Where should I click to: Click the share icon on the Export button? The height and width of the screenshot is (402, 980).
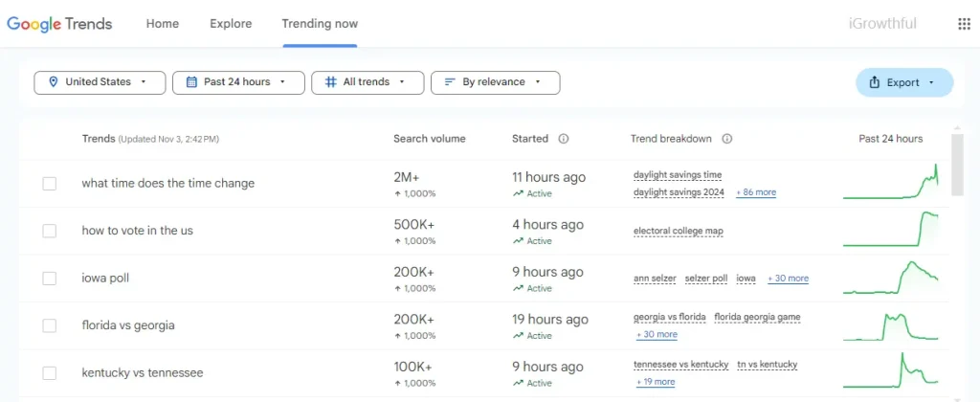point(875,82)
